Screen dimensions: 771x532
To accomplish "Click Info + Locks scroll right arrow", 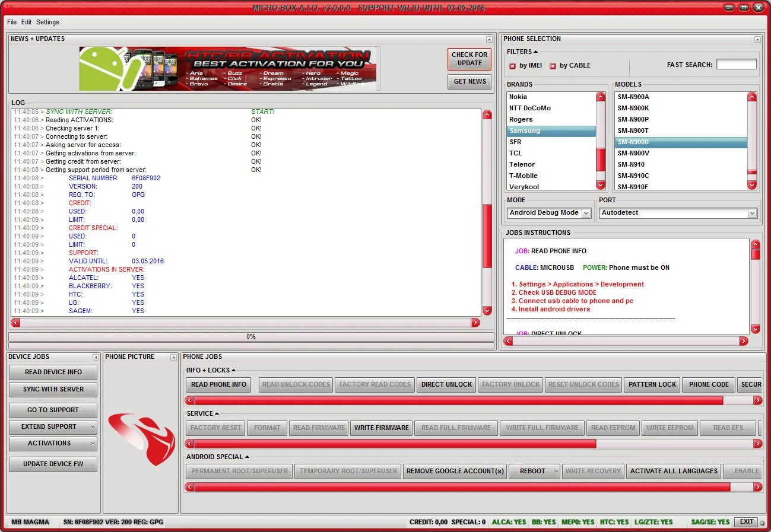I will pos(758,400).
